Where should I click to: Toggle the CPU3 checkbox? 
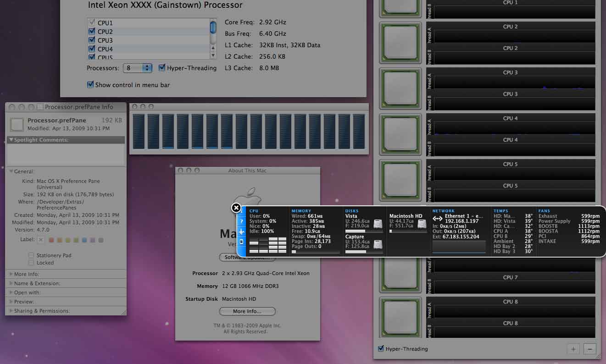pyautogui.click(x=91, y=40)
